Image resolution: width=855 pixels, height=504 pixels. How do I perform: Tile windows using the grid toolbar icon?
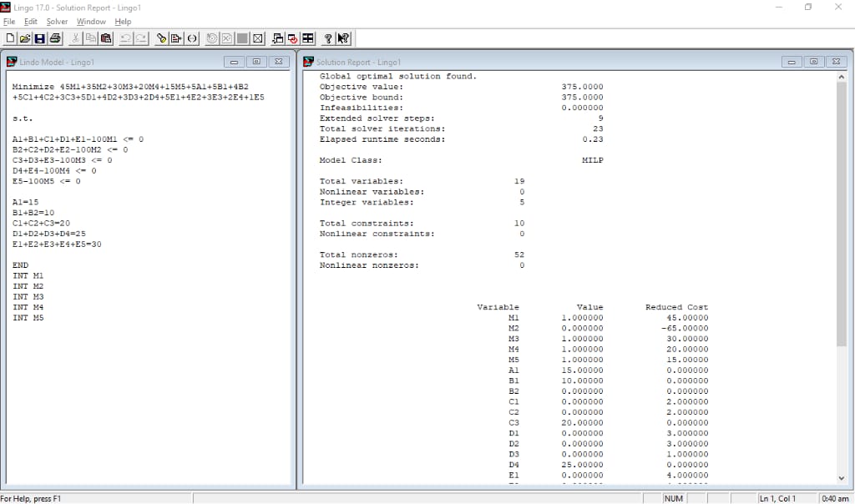pyautogui.click(x=308, y=38)
